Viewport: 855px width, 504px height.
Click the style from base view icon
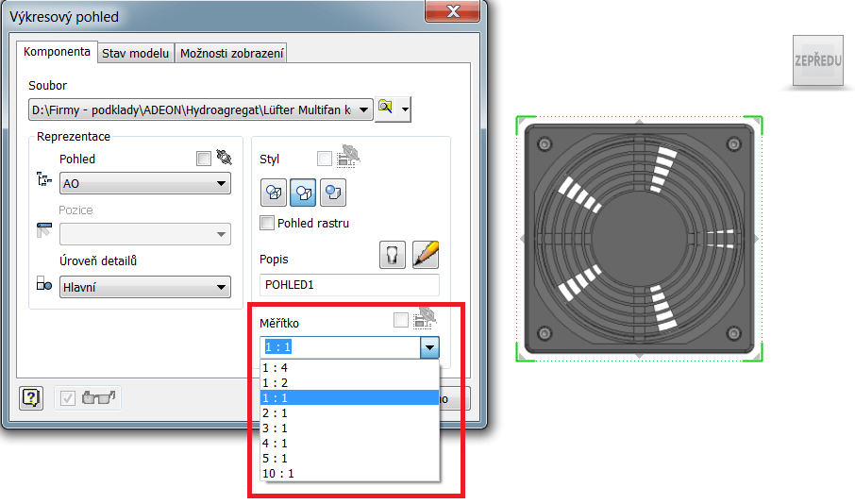[348, 156]
